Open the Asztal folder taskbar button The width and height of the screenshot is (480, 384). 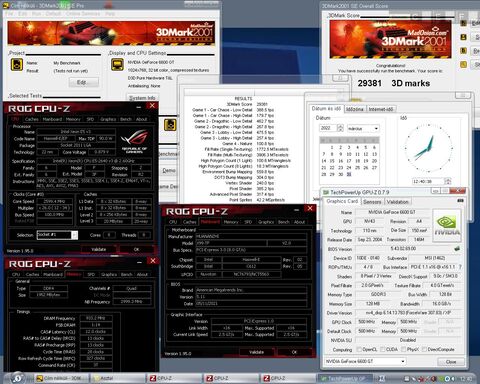point(118,378)
